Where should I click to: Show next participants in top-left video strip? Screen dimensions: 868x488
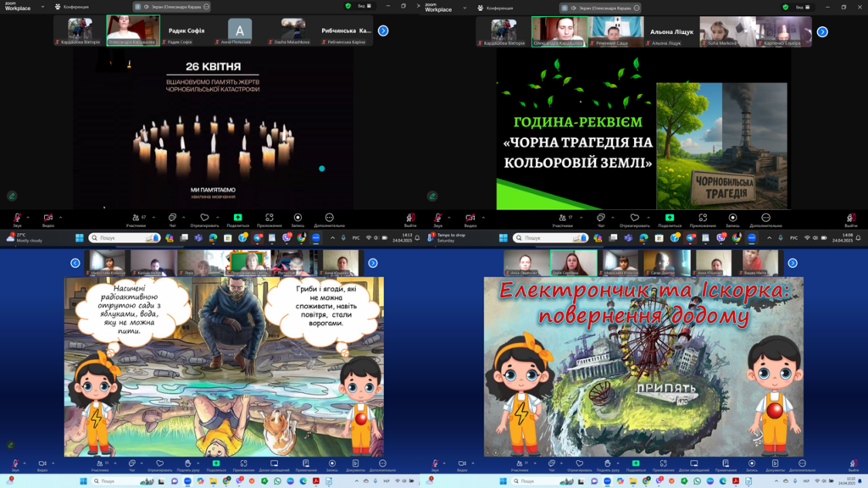(383, 30)
